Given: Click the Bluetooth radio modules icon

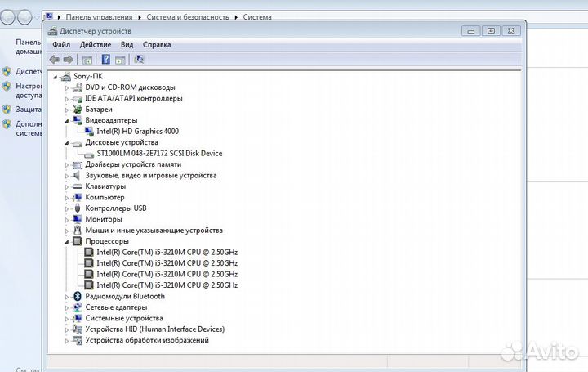Looking at the screenshot, I should tap(78, 296).
